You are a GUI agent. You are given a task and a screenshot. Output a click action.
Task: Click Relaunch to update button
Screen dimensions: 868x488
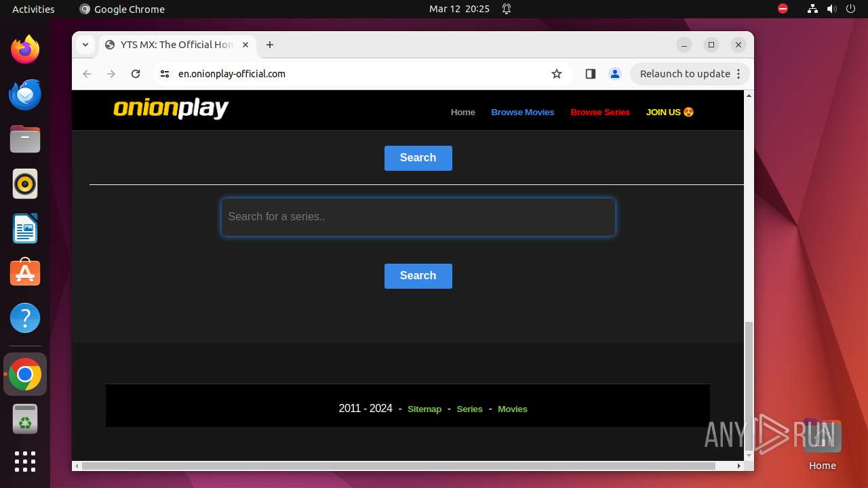tap(685, 74)
